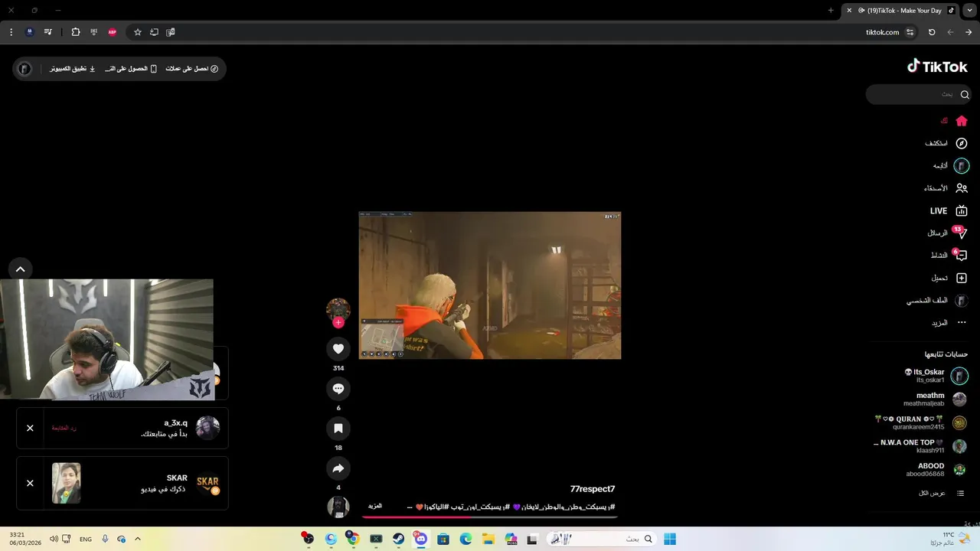Like the video with the heart icon
This screenshot has width=980, height=551.
coord(338,349)
